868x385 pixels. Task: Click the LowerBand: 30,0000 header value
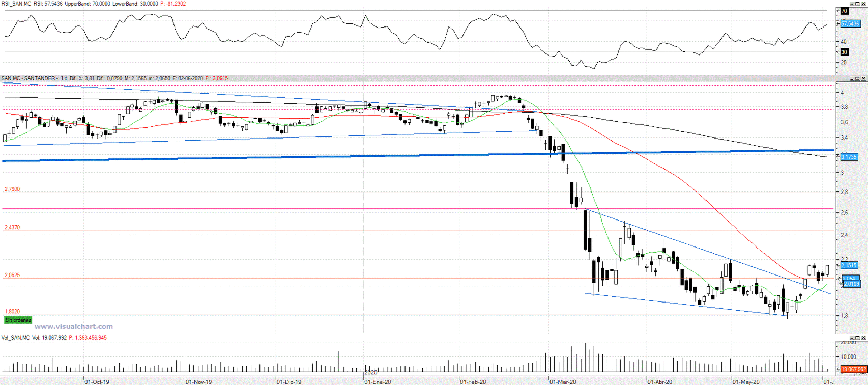135,4
